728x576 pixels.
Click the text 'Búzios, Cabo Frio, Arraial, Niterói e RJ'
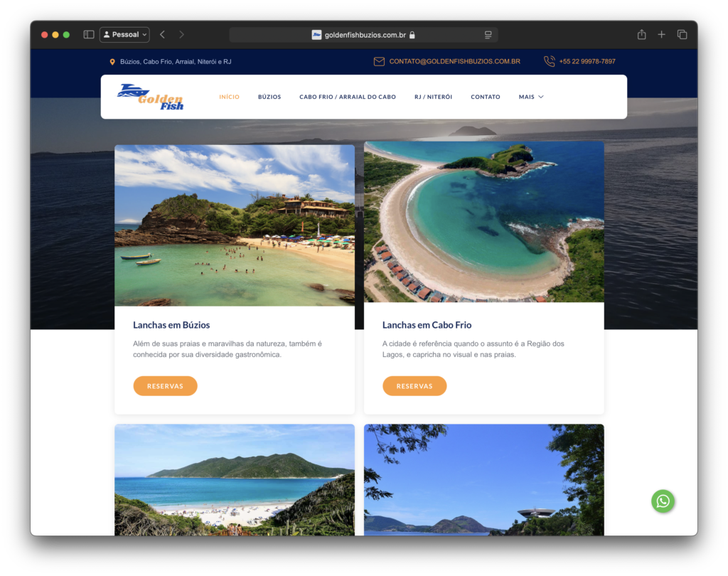[176, 62]
